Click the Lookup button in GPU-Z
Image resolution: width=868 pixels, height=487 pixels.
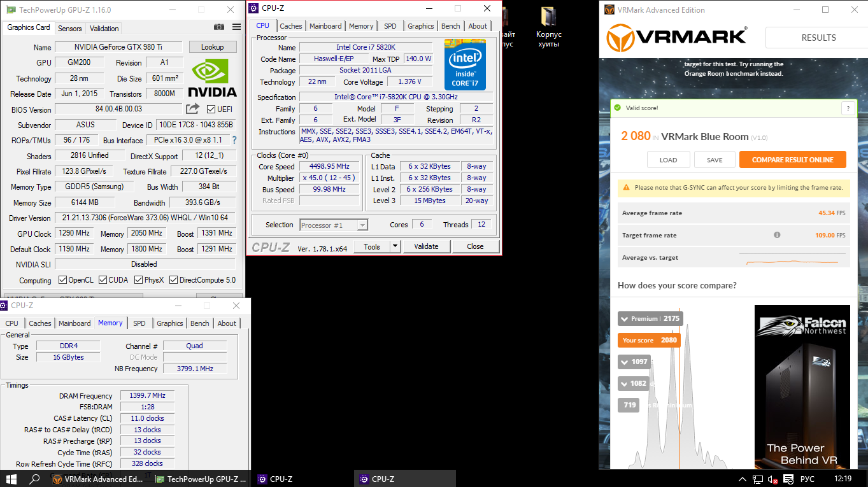tap(212, 47)
